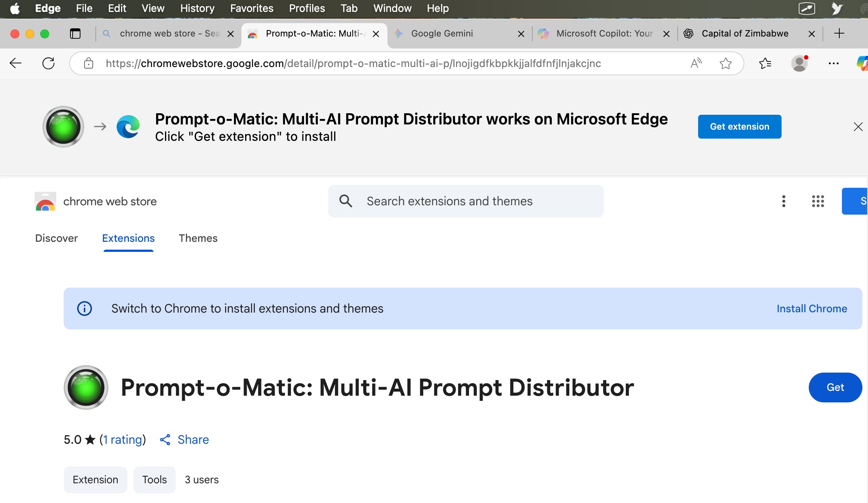This screenshot has width=868, height=503.
Task: Focus the Search extensions and themes field
Action: point(466,201)
